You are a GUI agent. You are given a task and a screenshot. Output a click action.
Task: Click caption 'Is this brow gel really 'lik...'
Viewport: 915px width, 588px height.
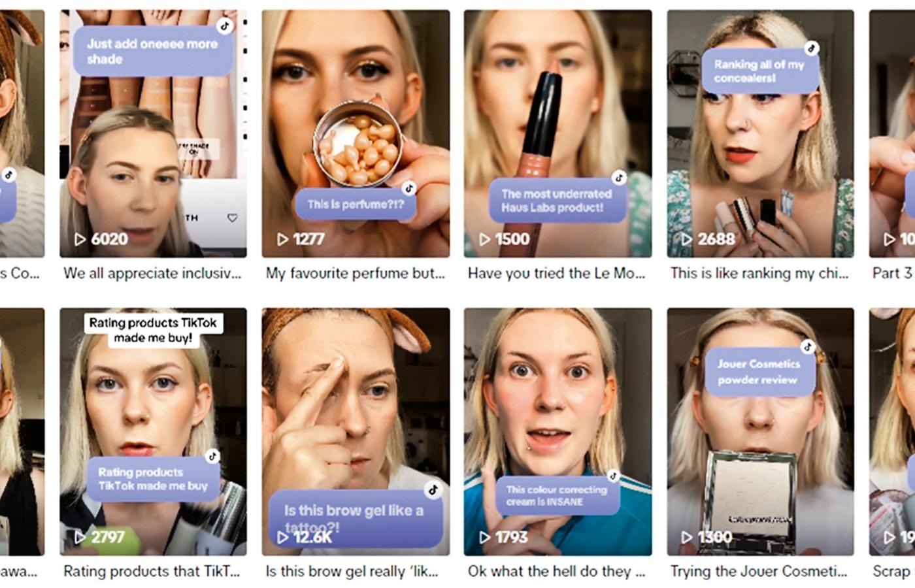click(x=352, y=572)
